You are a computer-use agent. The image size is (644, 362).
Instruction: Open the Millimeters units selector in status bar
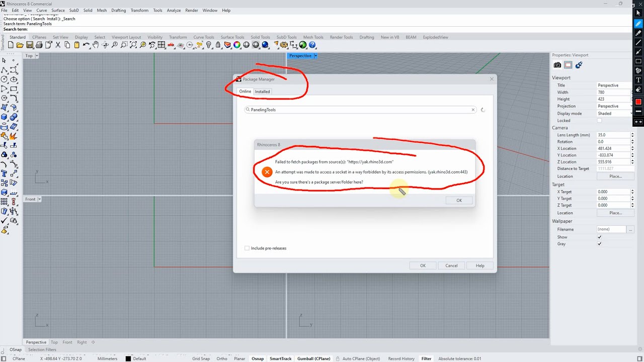(x=107, y=358)
